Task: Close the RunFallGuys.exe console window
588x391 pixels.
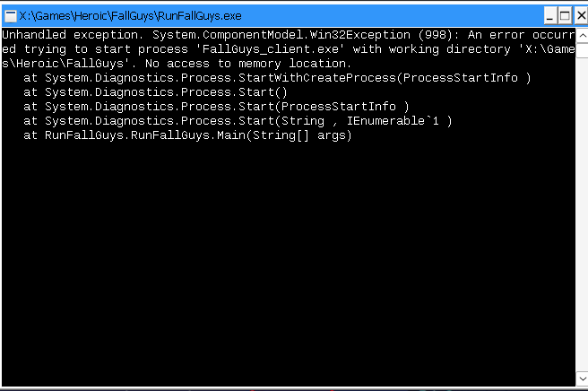Action: pyautogui.click(x=579, y=15)
